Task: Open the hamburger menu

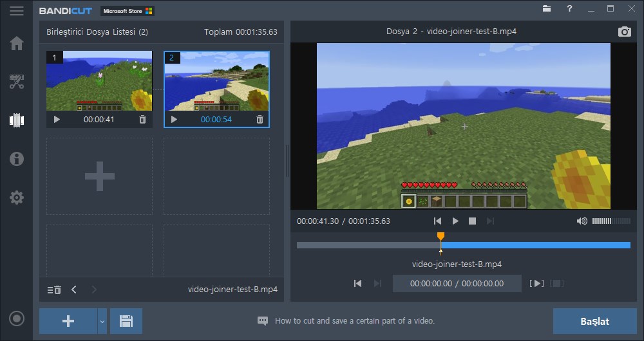Action: point(17,11)
